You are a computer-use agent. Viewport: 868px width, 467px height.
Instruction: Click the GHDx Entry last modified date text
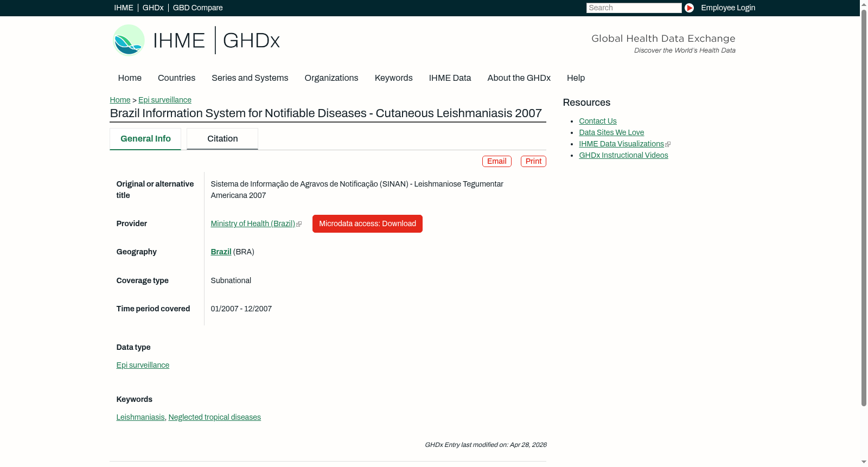486,445
